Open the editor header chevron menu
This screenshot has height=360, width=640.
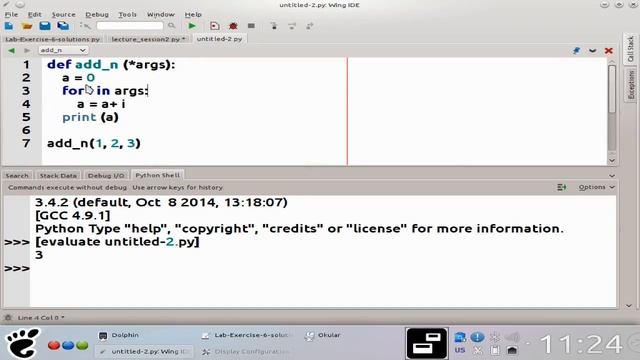[592, 51]
